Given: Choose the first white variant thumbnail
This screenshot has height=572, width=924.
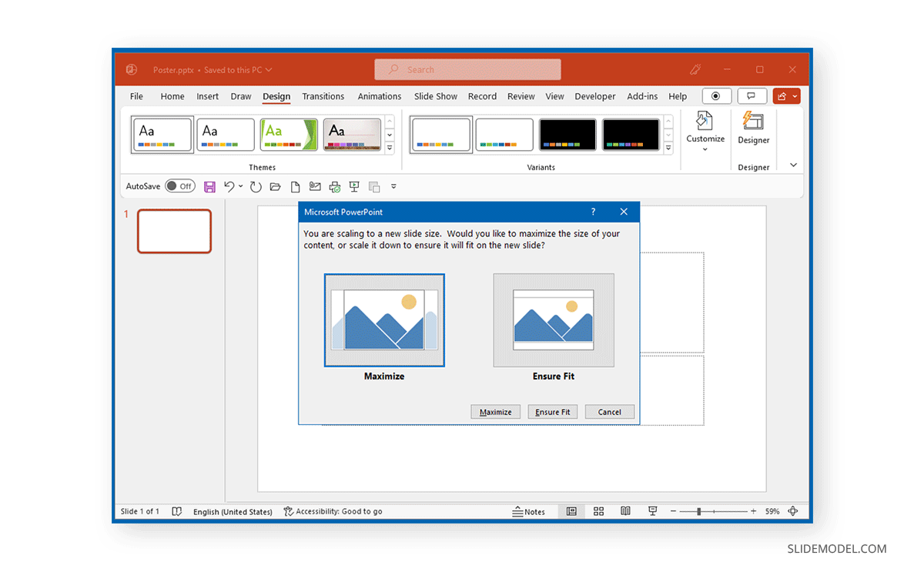Looking at the screenshot, I should (441, 135).
